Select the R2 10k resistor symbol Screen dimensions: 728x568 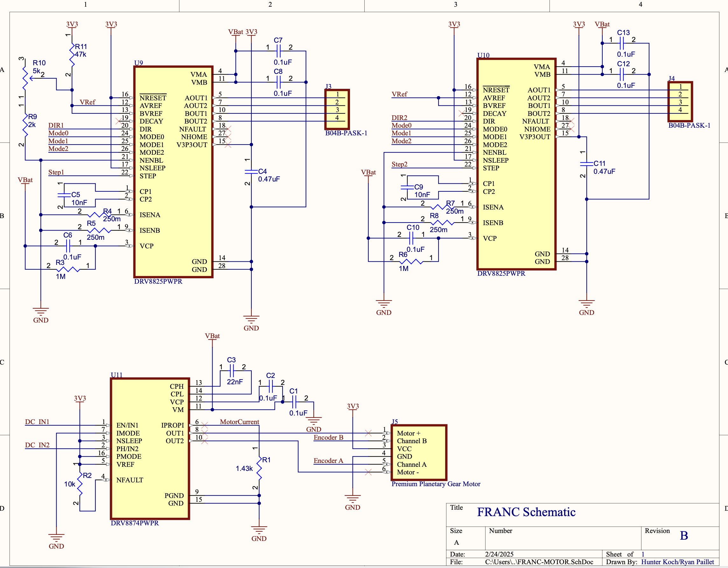(x=80, y=484)
